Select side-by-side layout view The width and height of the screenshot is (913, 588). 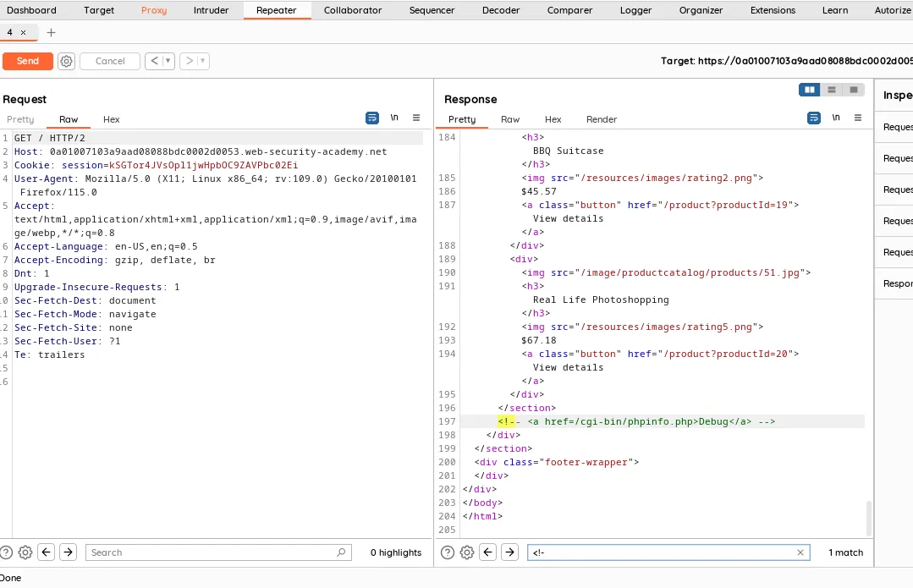click(x=810, y=90)
